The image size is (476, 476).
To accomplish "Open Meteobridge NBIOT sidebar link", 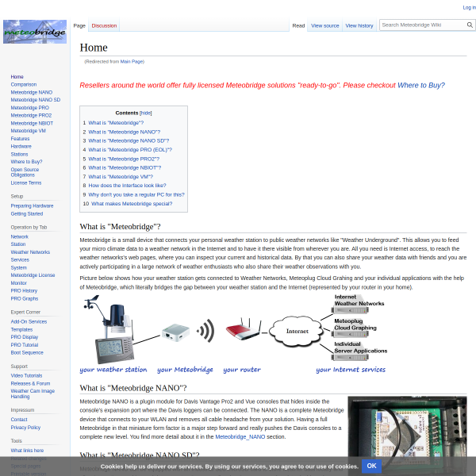I will [32, 123].
